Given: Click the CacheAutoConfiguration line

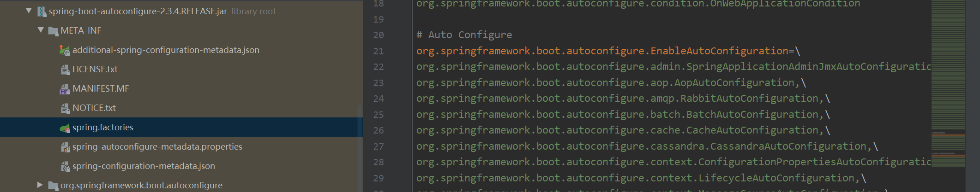Looking at the screenshot, I should [x=623, y=130].
